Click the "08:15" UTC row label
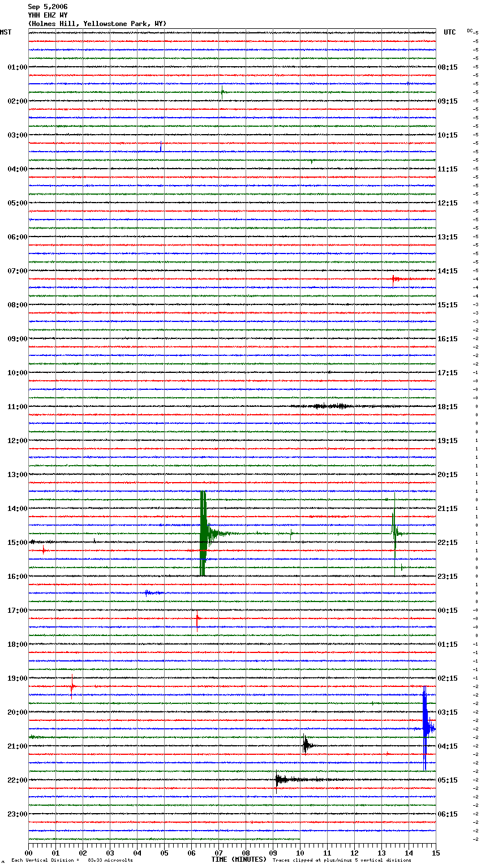The height and width of the screenshot is (868, 481). tap(448, 67)
